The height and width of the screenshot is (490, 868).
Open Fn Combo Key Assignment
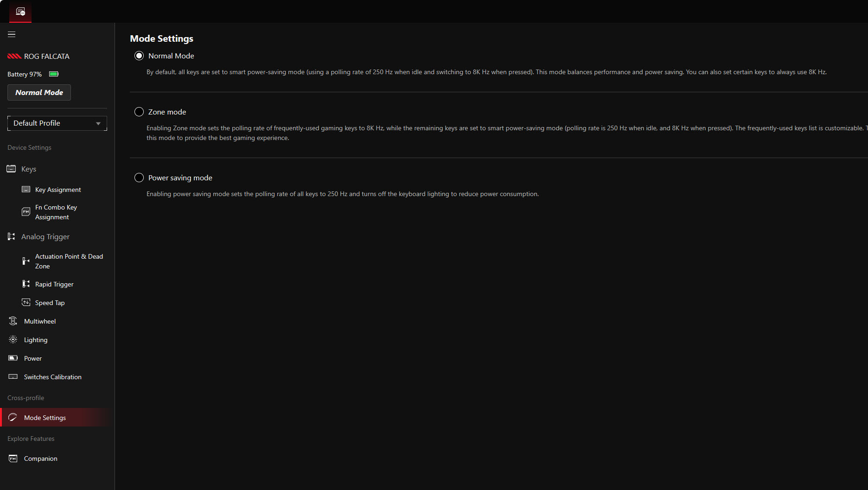click(x=56, y=212)
